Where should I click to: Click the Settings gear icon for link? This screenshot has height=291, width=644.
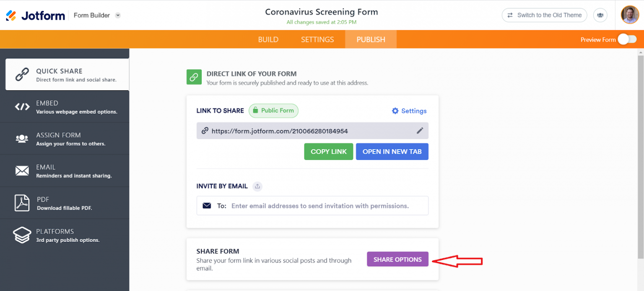(x=395, y=111)
